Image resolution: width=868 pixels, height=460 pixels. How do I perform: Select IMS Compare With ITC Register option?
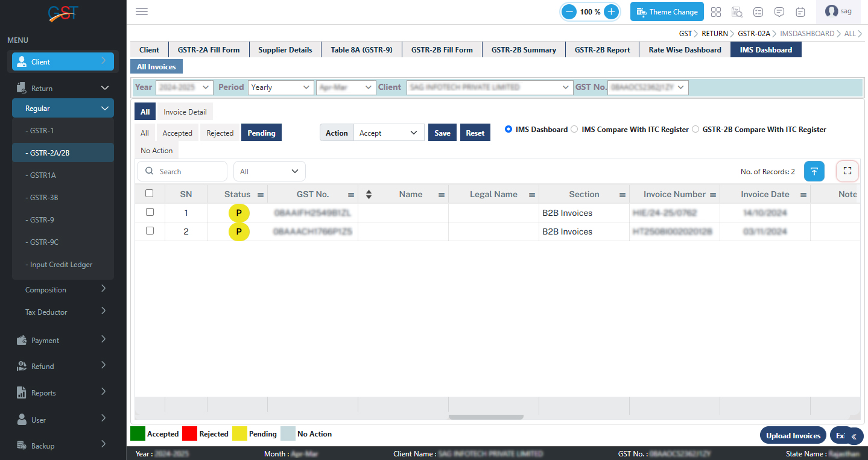(574, 129)
